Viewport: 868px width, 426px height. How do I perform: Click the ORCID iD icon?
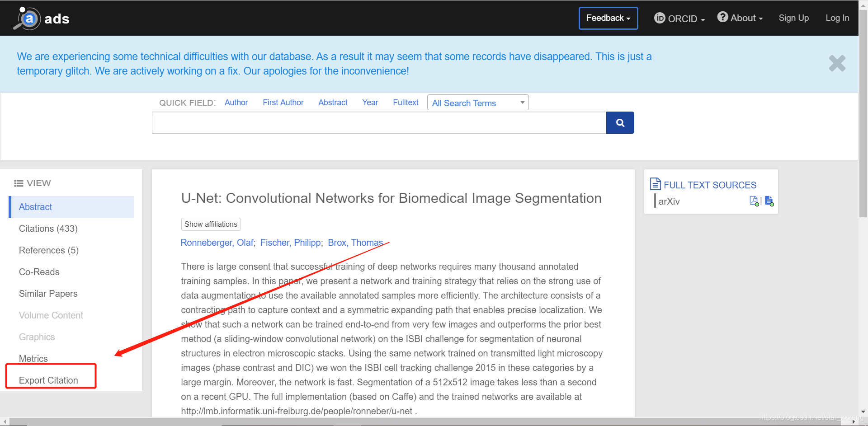(660, 18)
